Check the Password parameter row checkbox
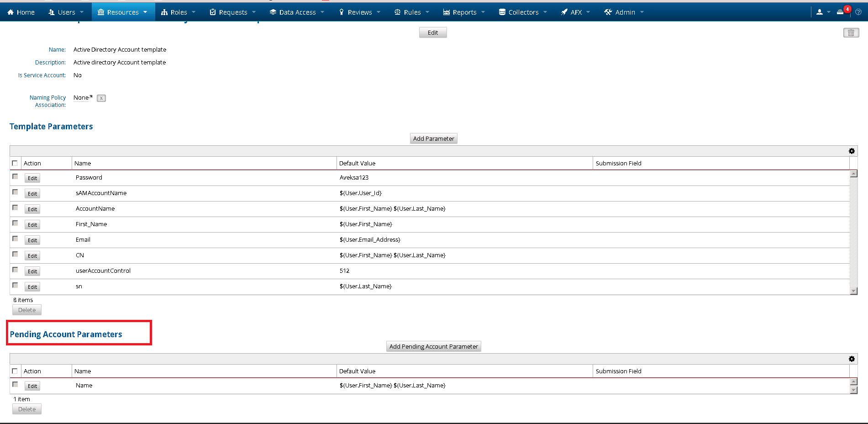This screenshot has height=424, width=868. [x=15, y=177]
